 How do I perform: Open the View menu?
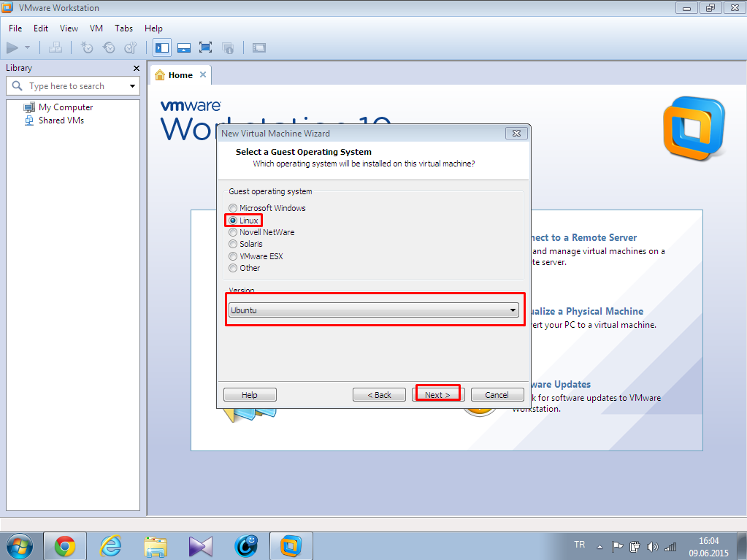[69, 28]
